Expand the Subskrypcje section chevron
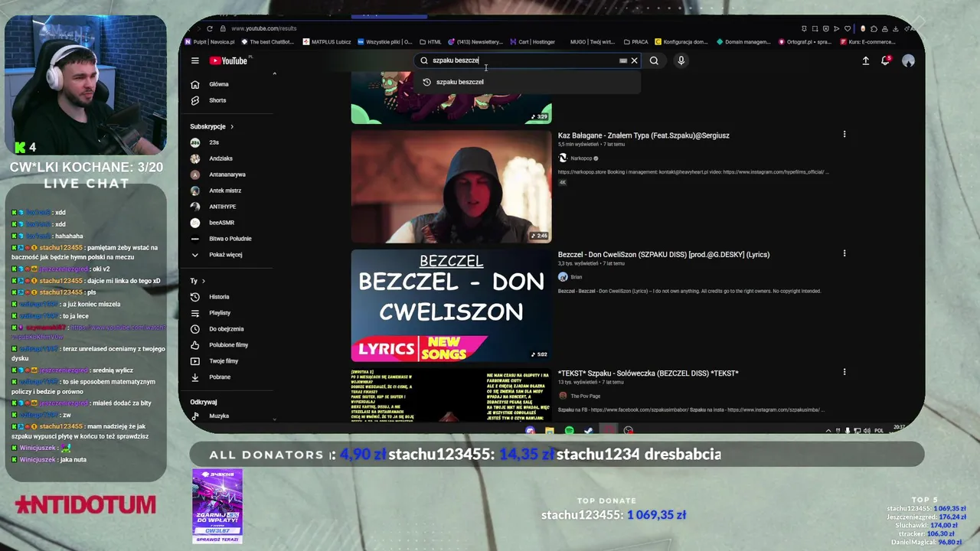This screenshot has width=980, height=551. (x=232, y=126)
